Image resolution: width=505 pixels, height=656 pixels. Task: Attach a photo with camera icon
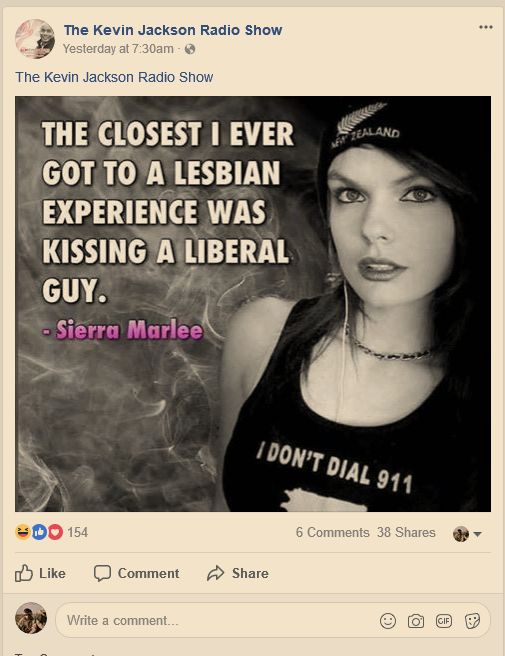(x=415, y=621)
